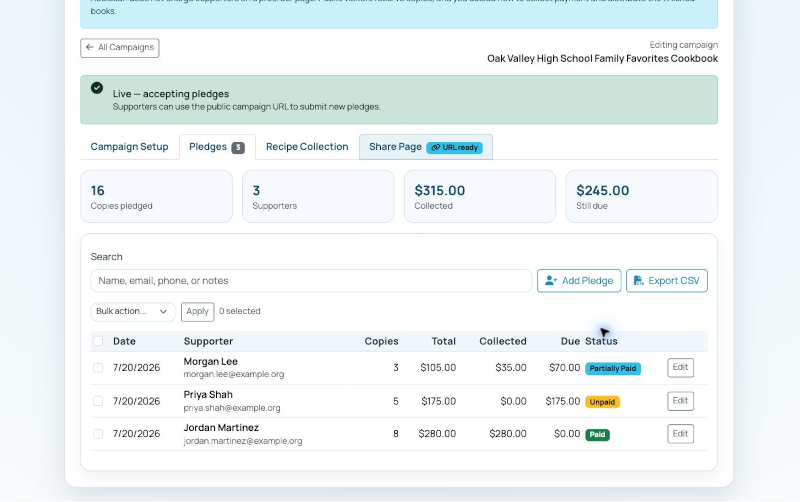Click the Total column header
The image size is (800, 502).
443,341
